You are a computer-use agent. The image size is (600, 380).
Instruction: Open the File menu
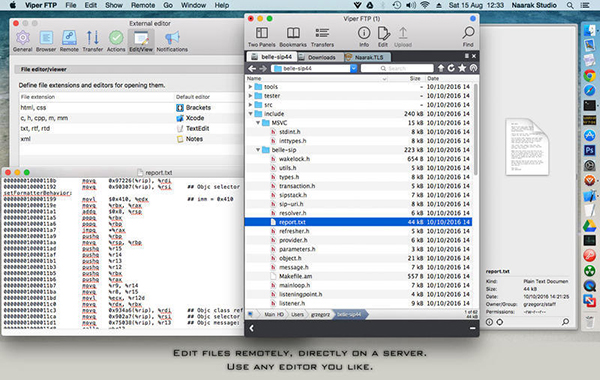click(71, 5)
